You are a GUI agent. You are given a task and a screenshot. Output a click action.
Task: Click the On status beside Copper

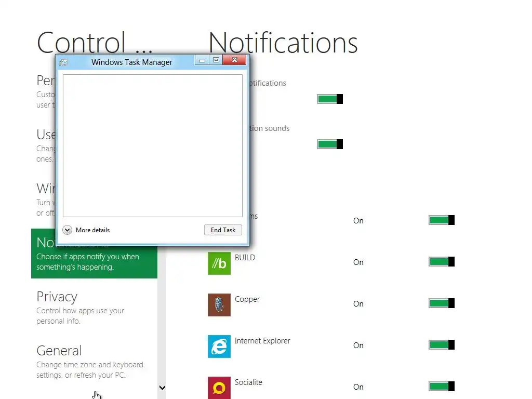point(358,303)
